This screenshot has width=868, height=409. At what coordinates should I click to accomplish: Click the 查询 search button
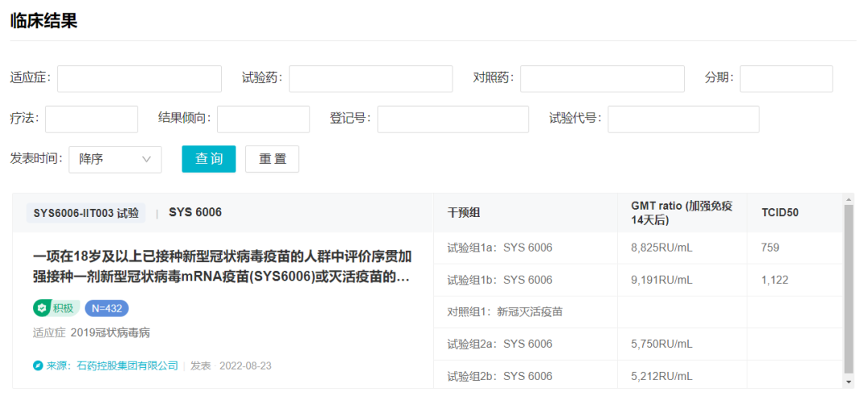(209, 159)
